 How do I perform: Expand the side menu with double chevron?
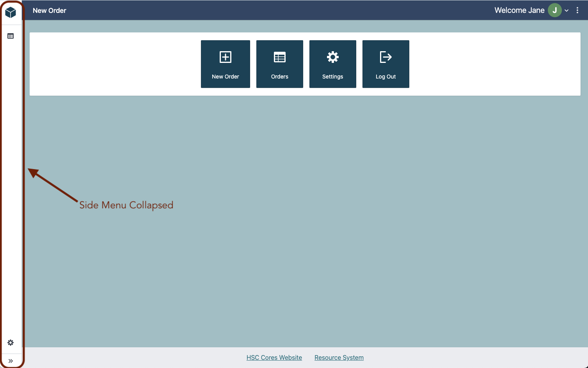11,361
